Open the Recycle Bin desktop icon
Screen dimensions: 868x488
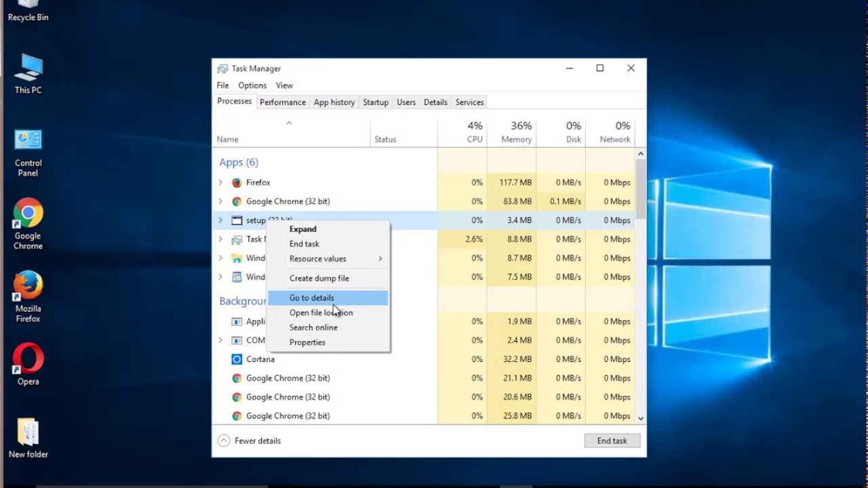coord(28,11)
